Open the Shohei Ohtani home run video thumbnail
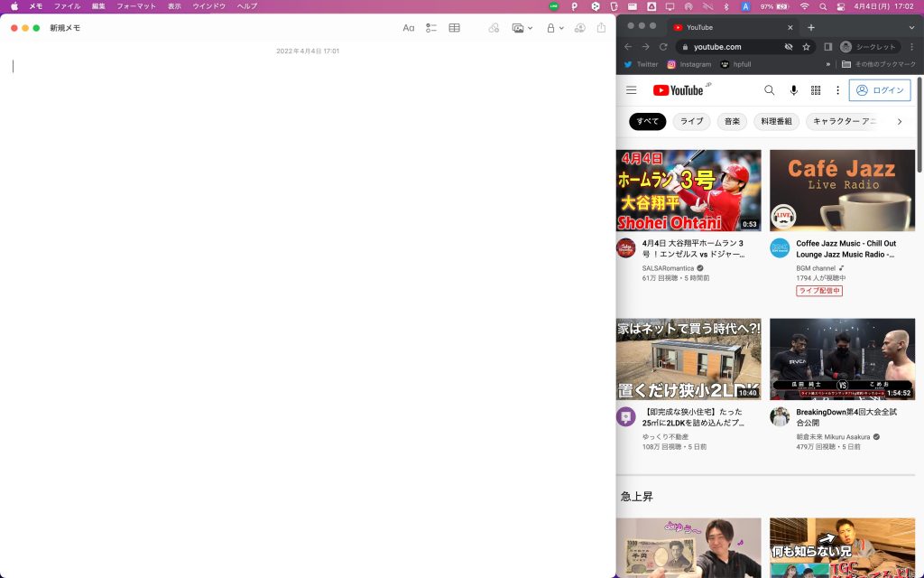 pyautogui.click(x=688, y=190)
